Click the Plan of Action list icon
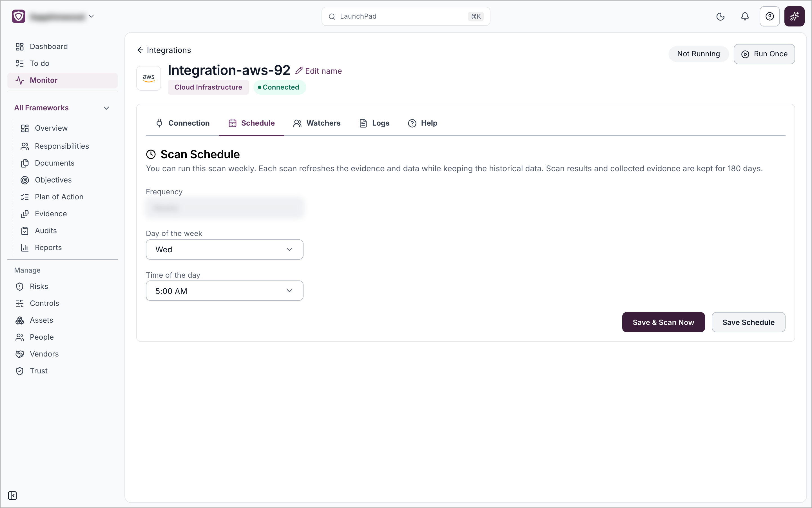The image size is (812, 508). click(x=24, y=197)
